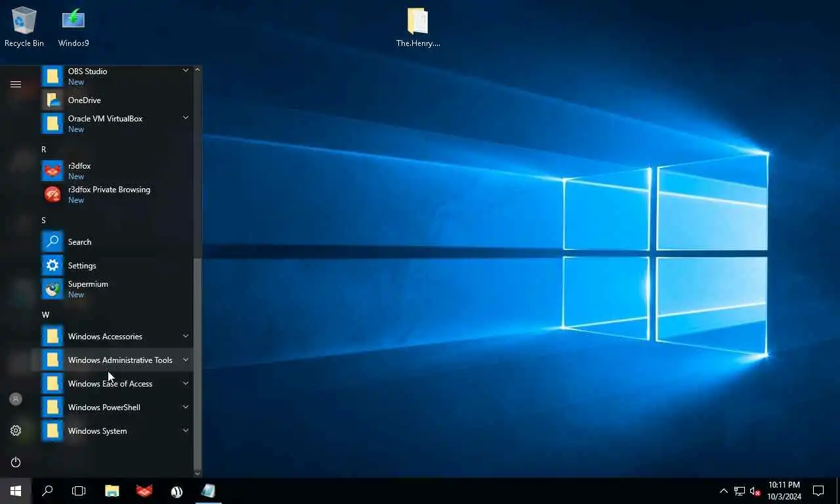
Task: Click the "Windows PowerShell" label text
Action: pyautogui.click(x=104, y=408)
